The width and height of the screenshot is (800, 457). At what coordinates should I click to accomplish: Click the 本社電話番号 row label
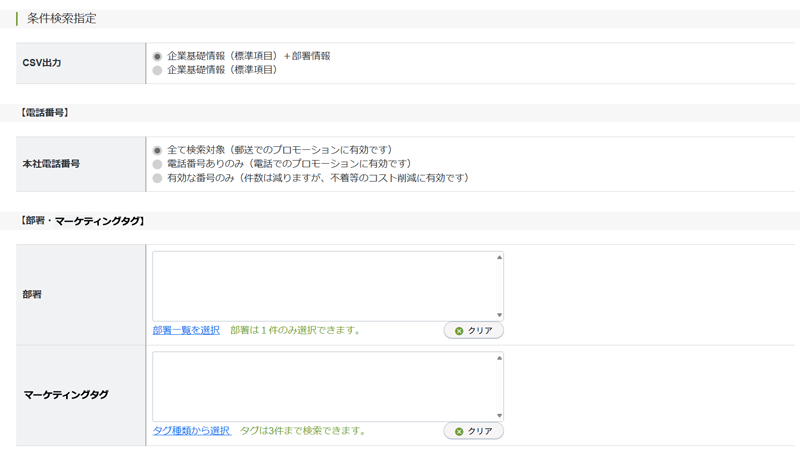[51, 164]
